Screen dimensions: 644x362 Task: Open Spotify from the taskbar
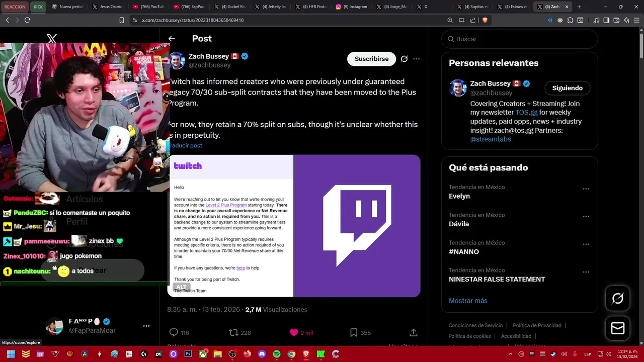[x=276, y=354]
